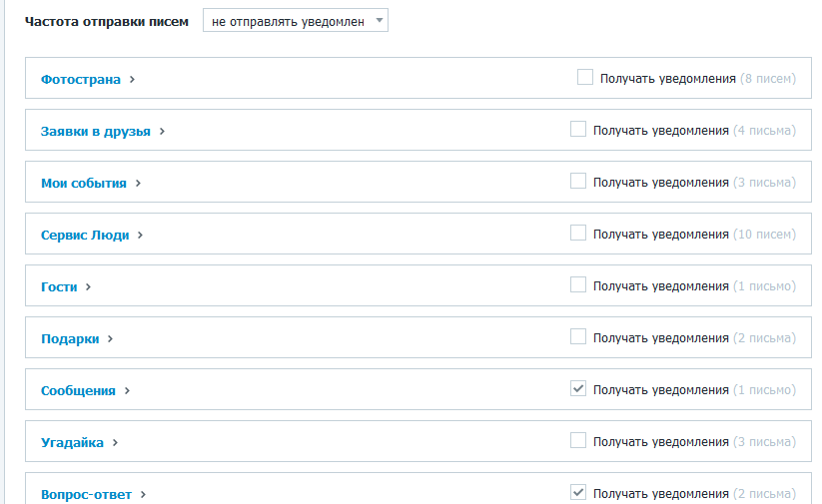This screenshot has width=822, height=504.
Task: Check notifications box for Угадайка
Action: (x=578, y=440)
